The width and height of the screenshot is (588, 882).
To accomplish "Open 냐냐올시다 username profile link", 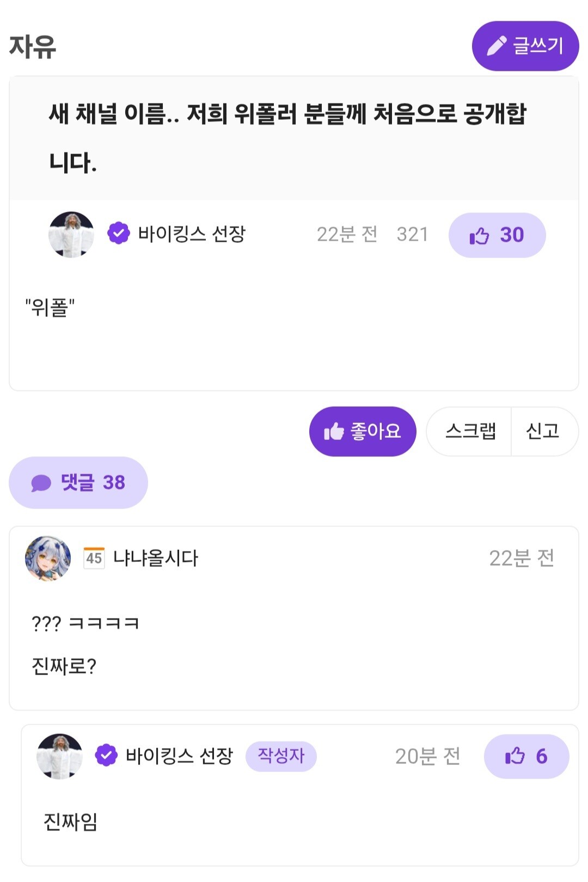I will (x=156, y=558).
